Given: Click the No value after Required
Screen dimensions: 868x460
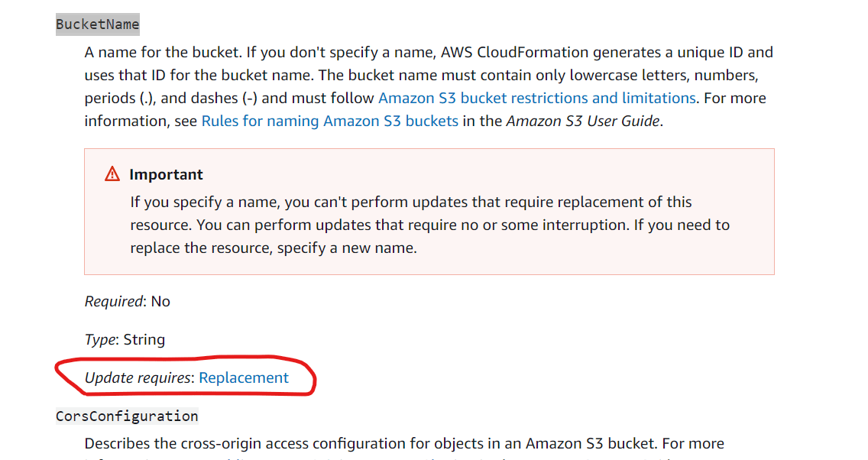Looking at the screenshot, I should coord(160,301).
